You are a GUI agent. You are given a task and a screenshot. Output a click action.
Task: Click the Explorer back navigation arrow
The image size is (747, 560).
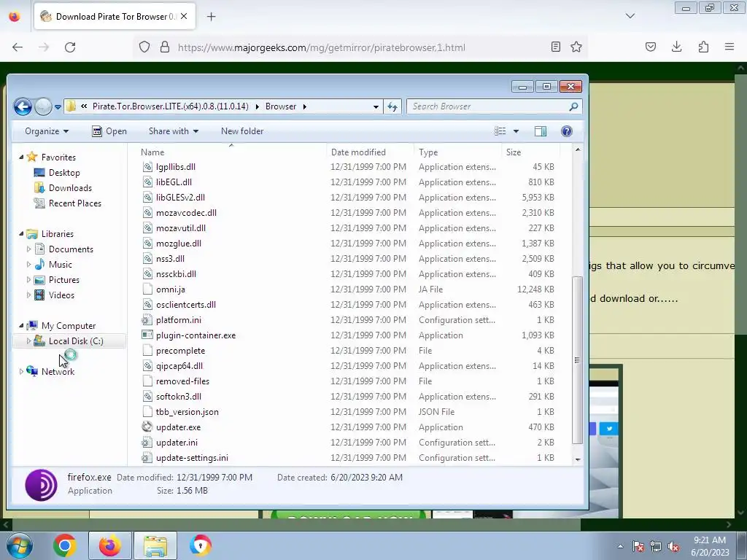[23, 106]
